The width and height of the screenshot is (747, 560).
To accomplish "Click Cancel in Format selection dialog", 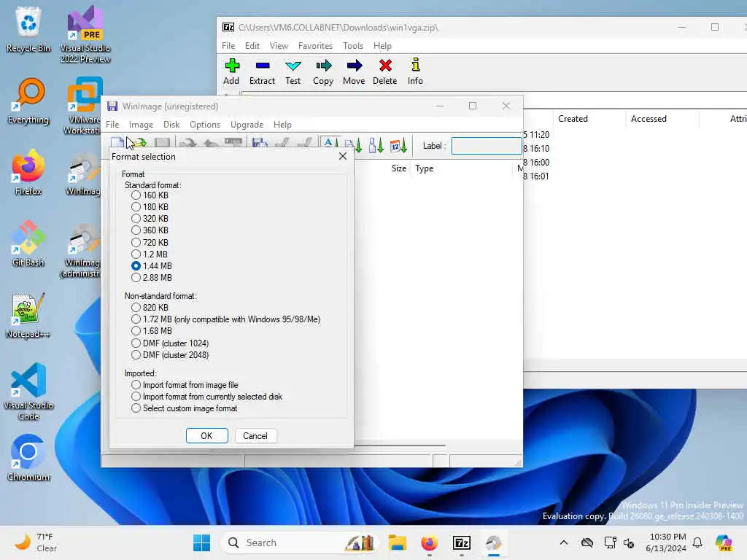I will coord(255,436).
